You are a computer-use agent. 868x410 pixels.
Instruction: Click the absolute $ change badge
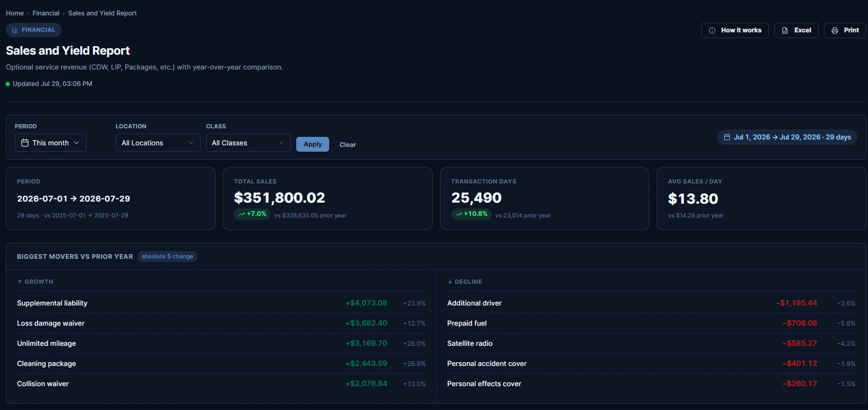pyautogui.click(x=167, y=256)
